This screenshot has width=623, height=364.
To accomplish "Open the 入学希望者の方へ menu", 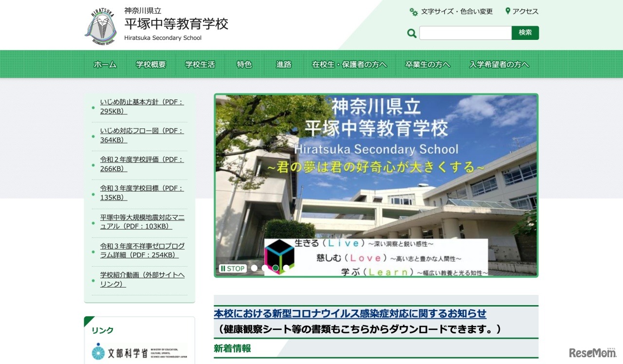I will point(499,64).
